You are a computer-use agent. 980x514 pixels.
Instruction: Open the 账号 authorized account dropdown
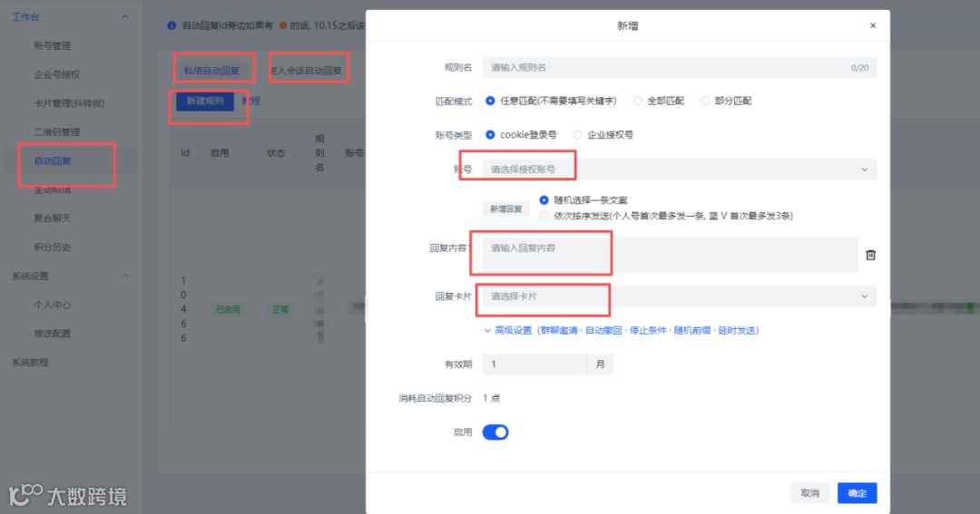[x=680, y=170]
